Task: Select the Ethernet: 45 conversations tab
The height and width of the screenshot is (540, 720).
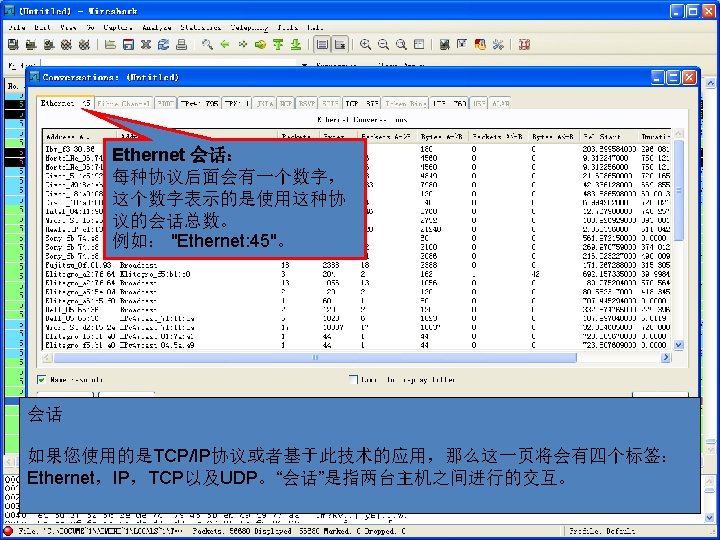Action: point(65,103)
